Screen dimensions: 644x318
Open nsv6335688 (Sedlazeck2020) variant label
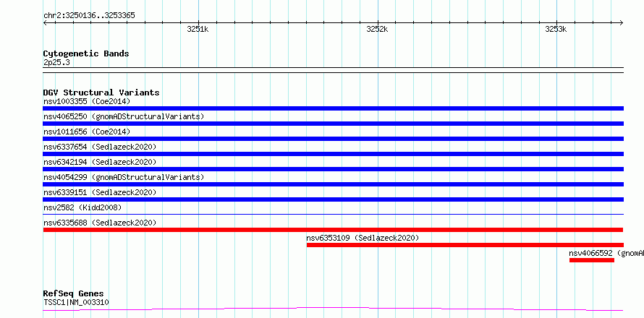coord(100,223)
